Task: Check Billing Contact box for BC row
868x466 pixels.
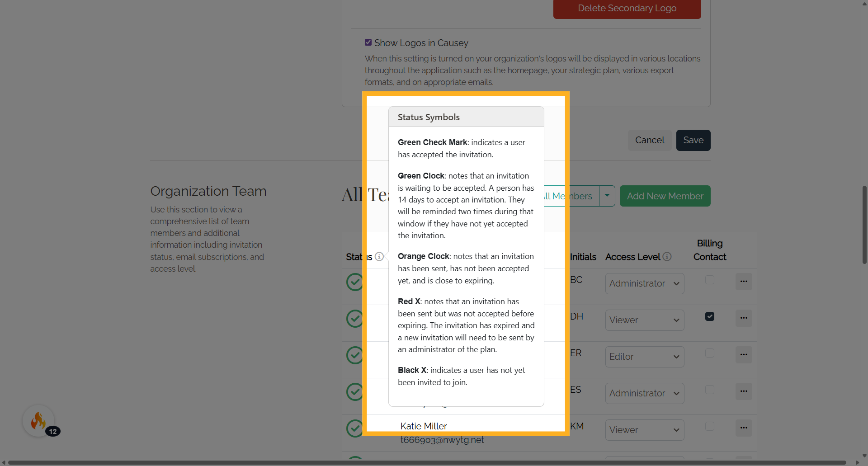Action: pos(710,280)
